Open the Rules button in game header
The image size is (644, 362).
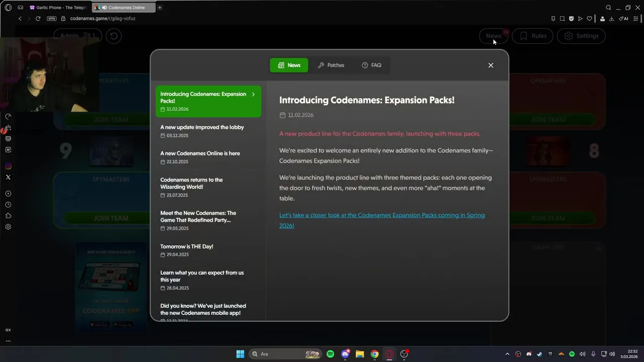pyautogui.click(x=533, y=36)
